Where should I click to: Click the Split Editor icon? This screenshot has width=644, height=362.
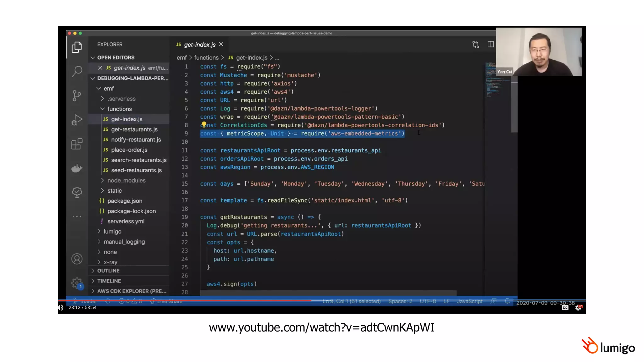click(491, 44)
